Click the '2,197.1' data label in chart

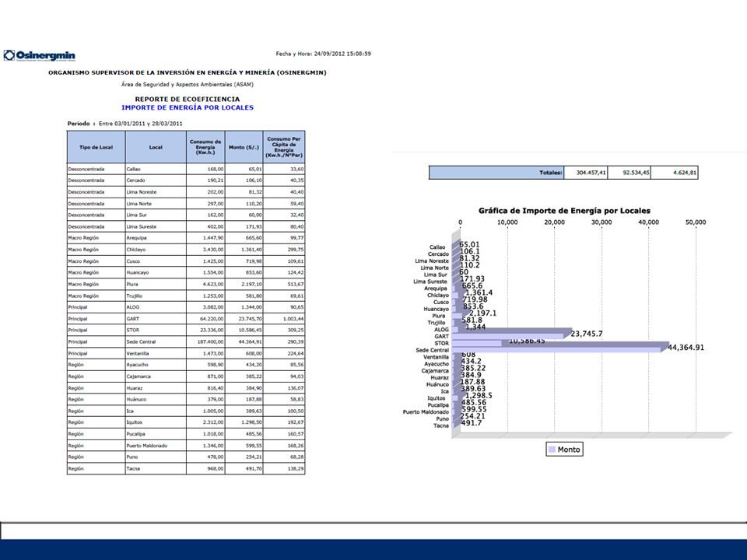point(482,313)
